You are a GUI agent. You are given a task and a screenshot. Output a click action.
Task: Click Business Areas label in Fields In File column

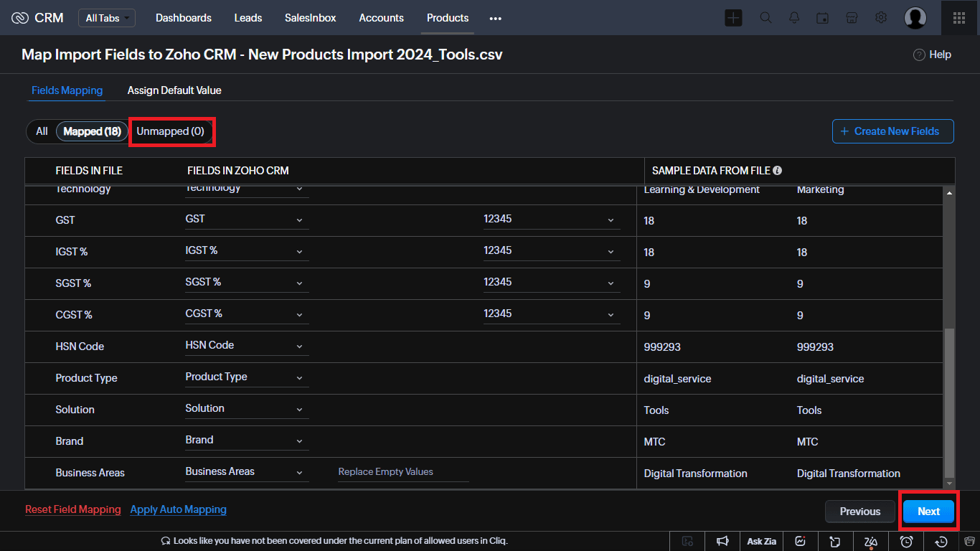(90, 473)
